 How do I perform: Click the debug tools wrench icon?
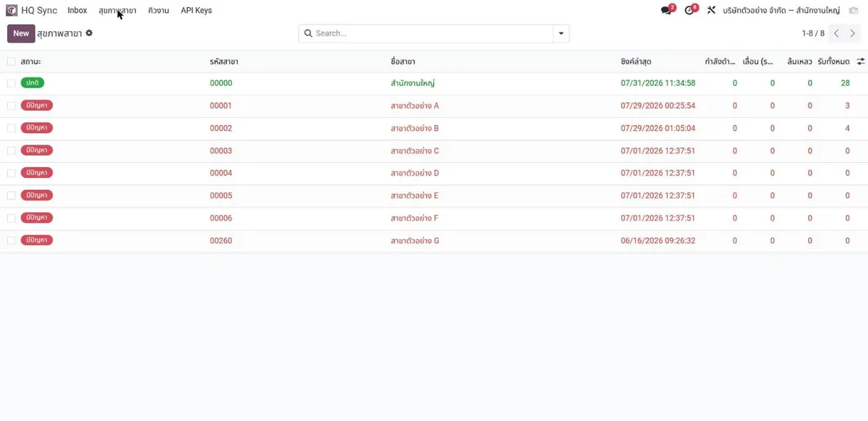[x=711, y=10]
